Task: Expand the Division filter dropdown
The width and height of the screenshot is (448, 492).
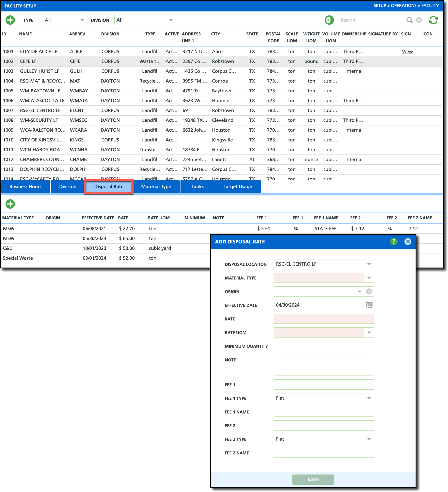Action: tap(171, 20)
